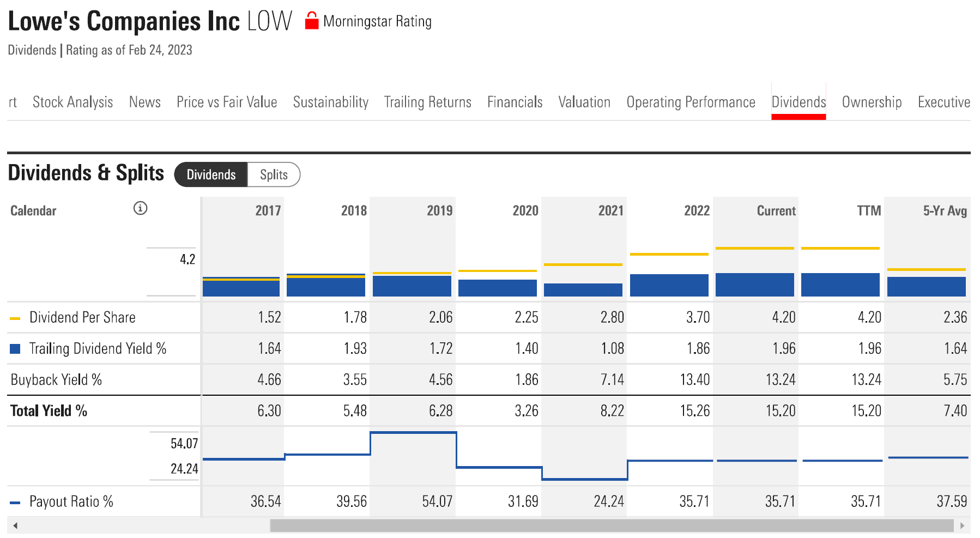Click the 2021 column header
Viewport: 980px width, 538px height.
click(611, 211)
